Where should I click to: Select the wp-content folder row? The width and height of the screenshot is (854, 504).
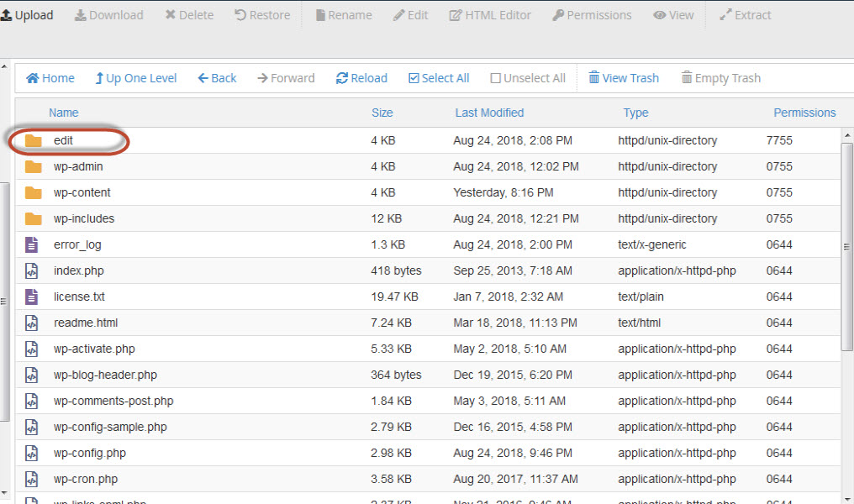pyautogui.click(x=82, y=192)
